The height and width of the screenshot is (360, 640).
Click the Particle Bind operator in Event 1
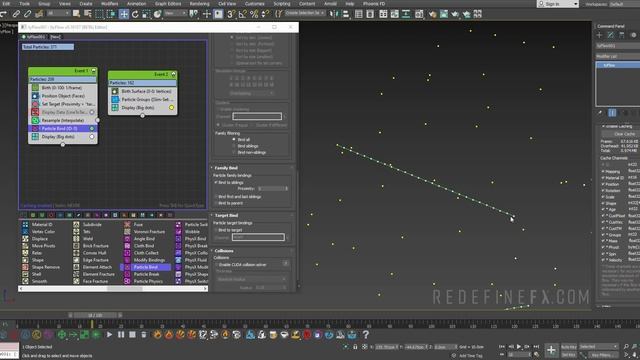(63, 129)
